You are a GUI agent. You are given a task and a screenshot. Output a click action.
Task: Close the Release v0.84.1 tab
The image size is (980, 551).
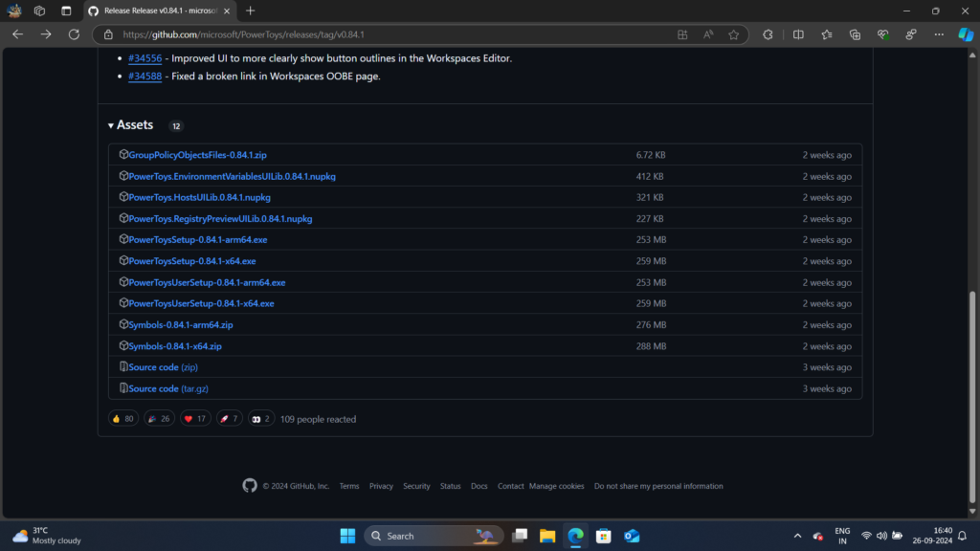(x=227, y=11)
